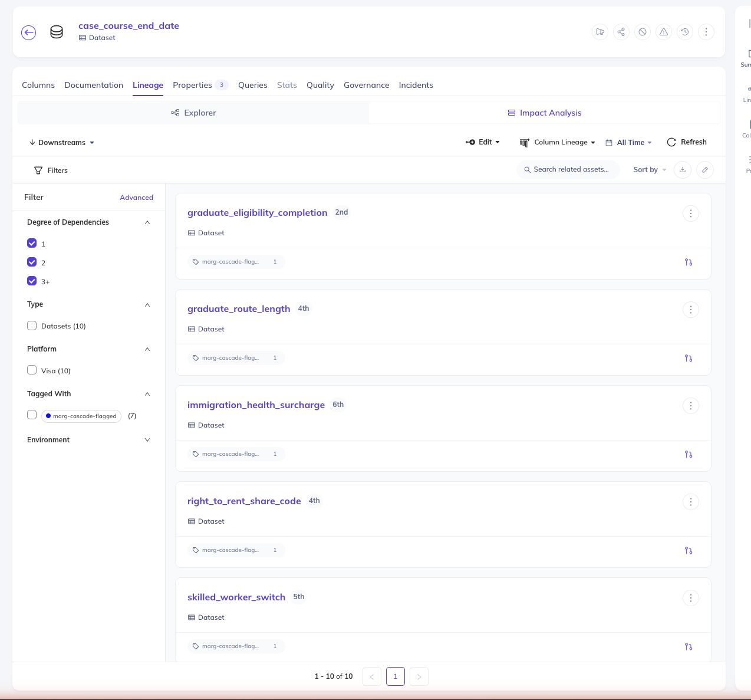Select the Impact Analysis view

tap(545, 113)
